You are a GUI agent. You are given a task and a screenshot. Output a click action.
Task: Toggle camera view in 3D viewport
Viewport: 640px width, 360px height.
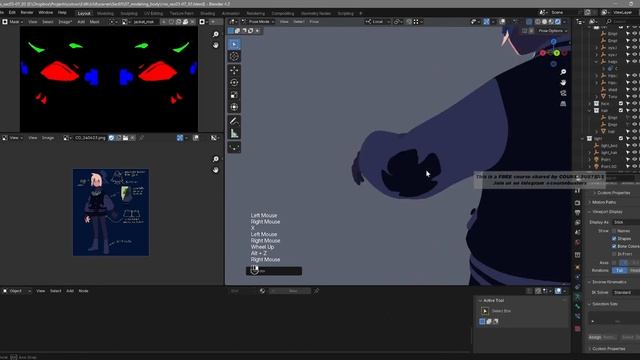[563, 93]
